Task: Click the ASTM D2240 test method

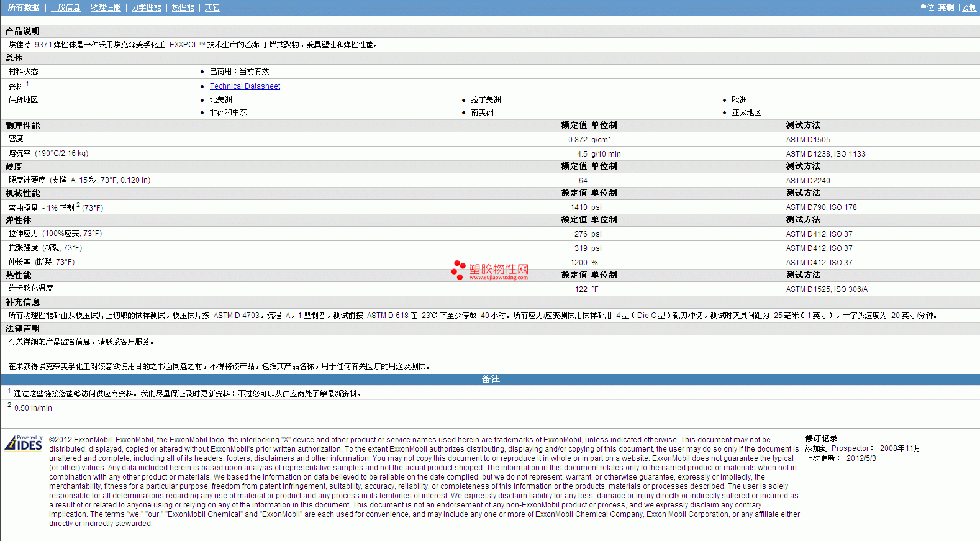Action: point(808,181)
